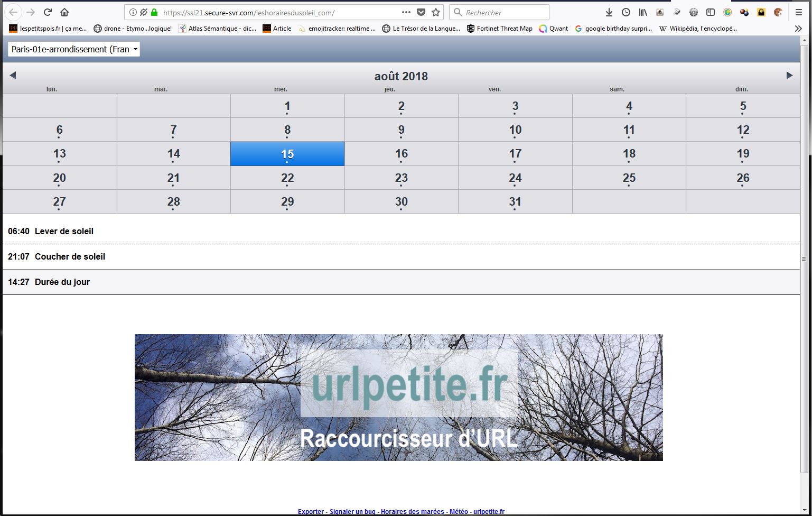
Task: Show more bookmarks with the chevron
Action: coord(798,29)
